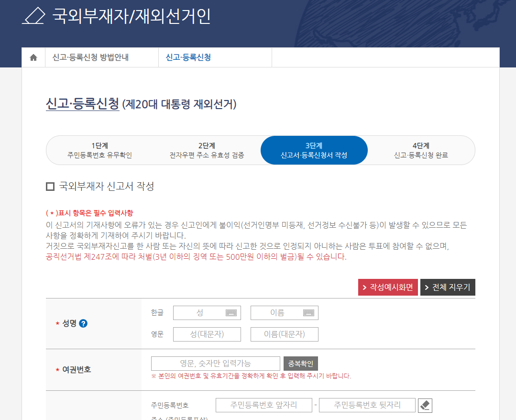Screen dimensions: 516x420
Task: Click ( * )표시 항목은 필수 입력사항 notice
Action: (x=89, y=213)
